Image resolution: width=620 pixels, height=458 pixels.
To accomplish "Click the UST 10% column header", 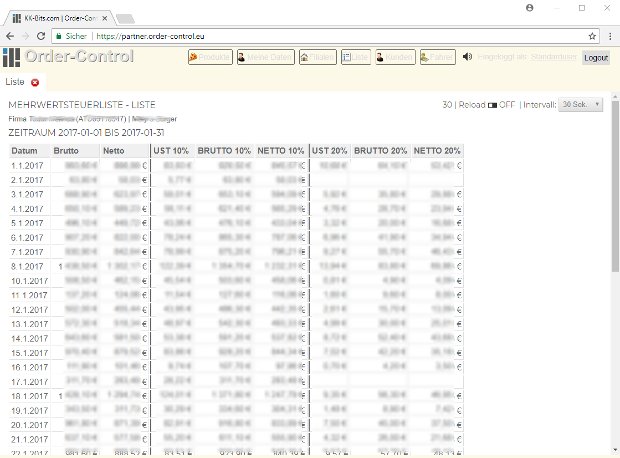I will click(171, 151).
